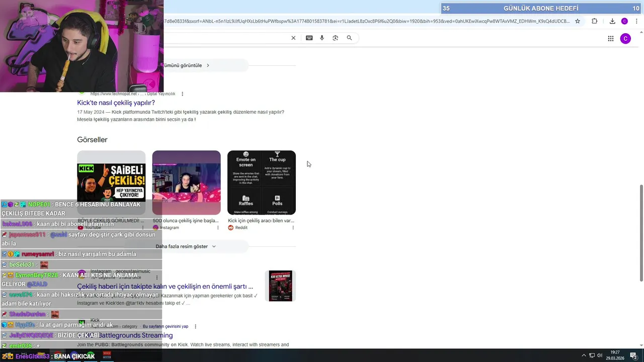The image size is (644, 362).
Task: Open the 'Şaibeli Çekiliş' YouTube thumbnail
Action: coord(111,183)
